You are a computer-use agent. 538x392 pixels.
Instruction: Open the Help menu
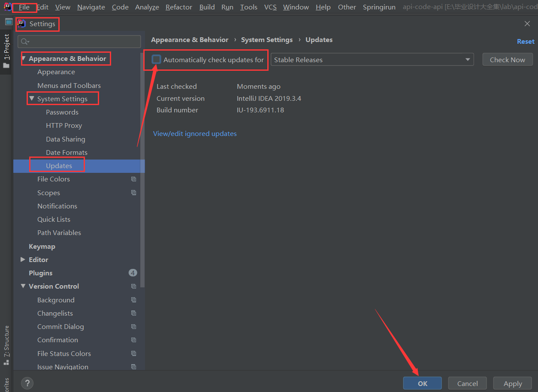coord(323,7)
